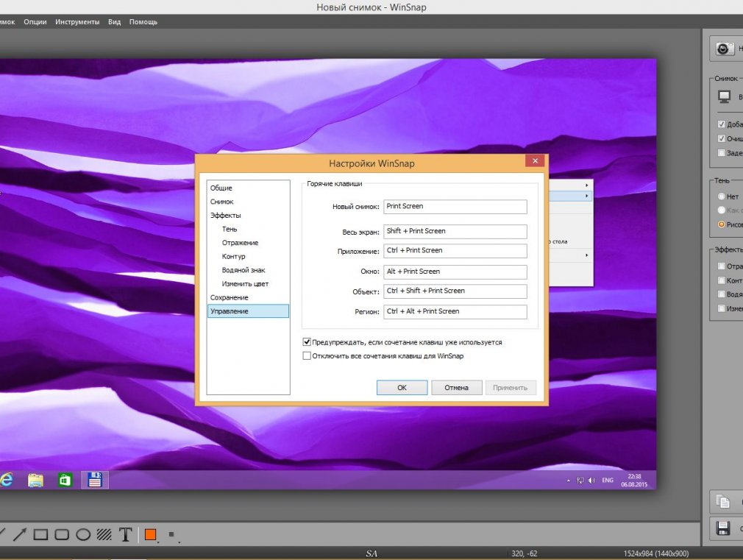This screenshot has height=560, width=743.
Task: Open File Explorer from the taskbar
Action: coord(35,480)
